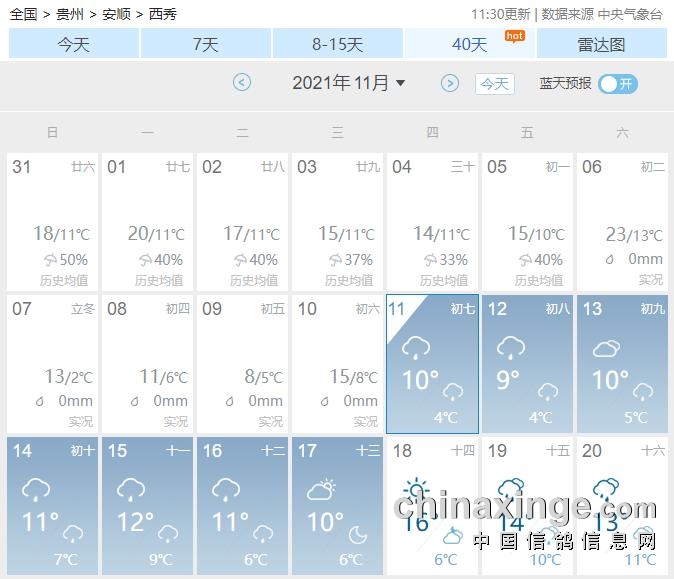The height and width of the screenshot is (579, 674).
Task: Click the previous month arrow icon
Action: click(242, 83)
